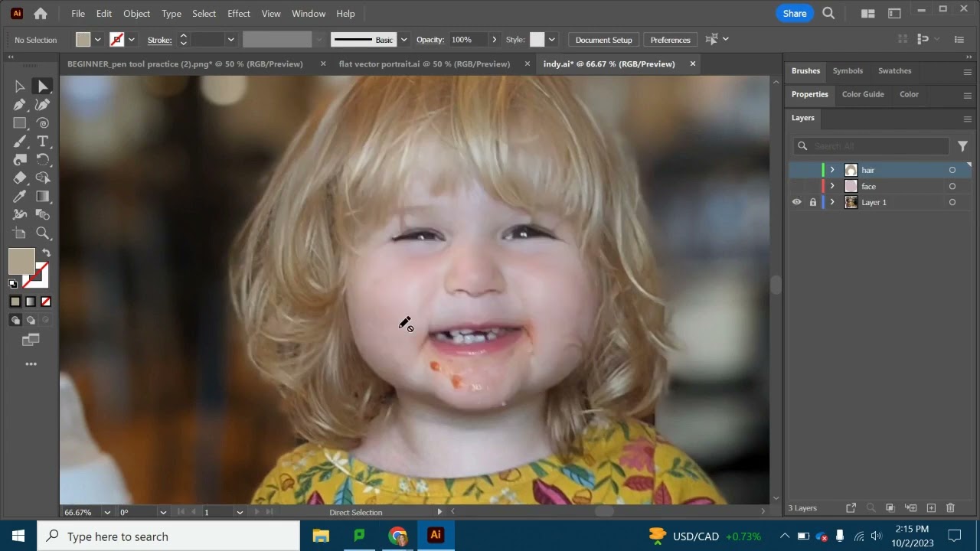This screenshot has width=980, height=551.
Task: Open Preferences
Action: click(x=671, y=40)
